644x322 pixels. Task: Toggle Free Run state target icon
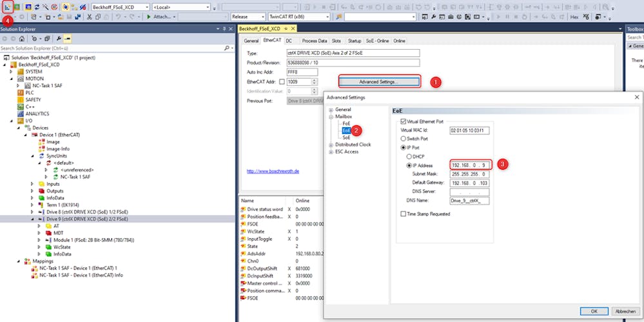tap(54, 7)
